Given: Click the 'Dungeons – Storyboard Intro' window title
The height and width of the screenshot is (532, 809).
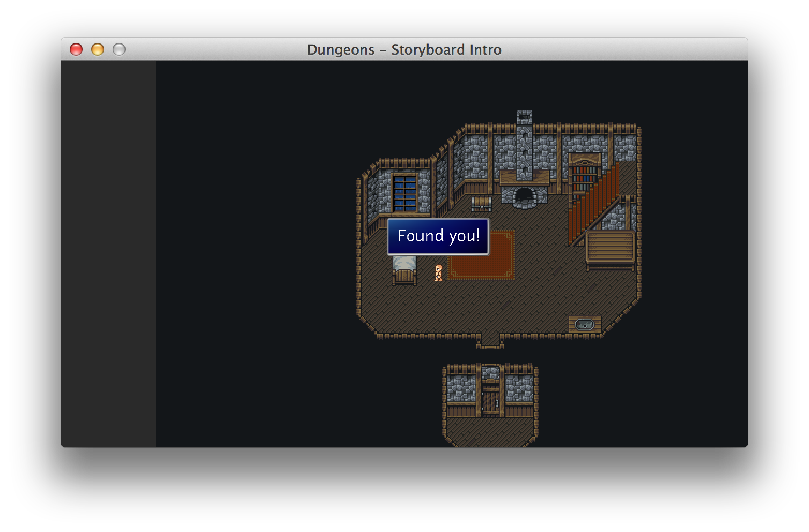Looking at the screenshot, I should point(404,50).
